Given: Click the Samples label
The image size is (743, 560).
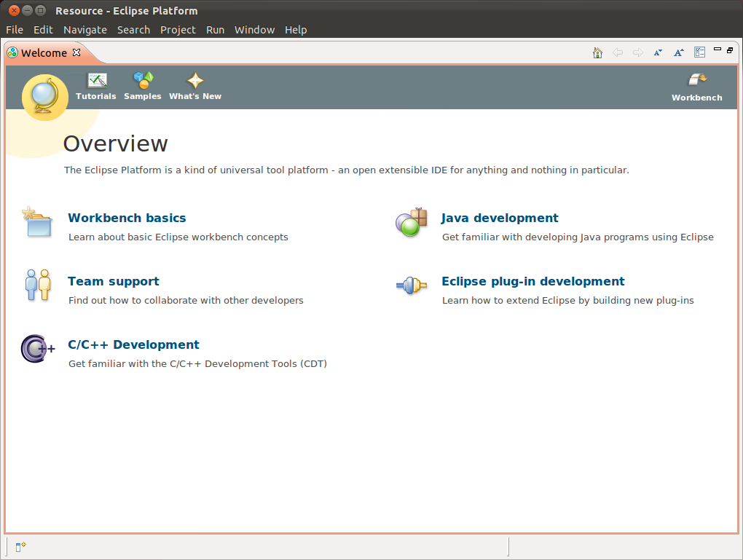Looking at the screenshot, I should 143,96.
